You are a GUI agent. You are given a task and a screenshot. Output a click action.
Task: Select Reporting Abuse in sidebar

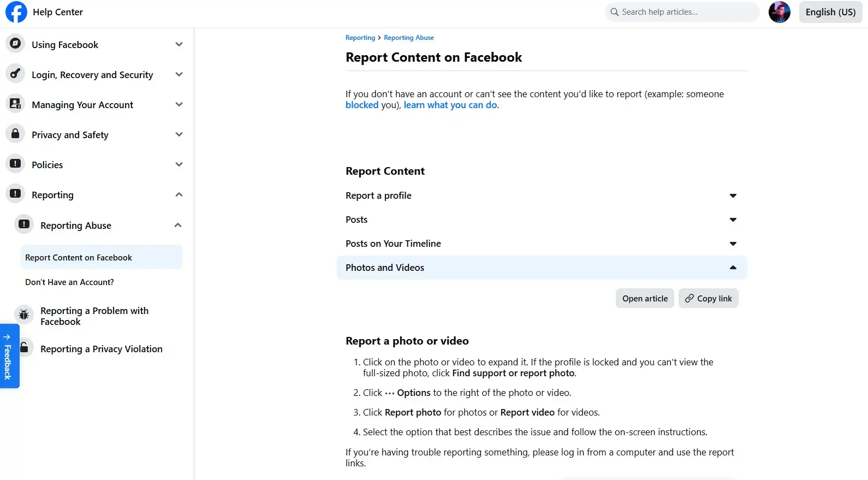point(76,225)
